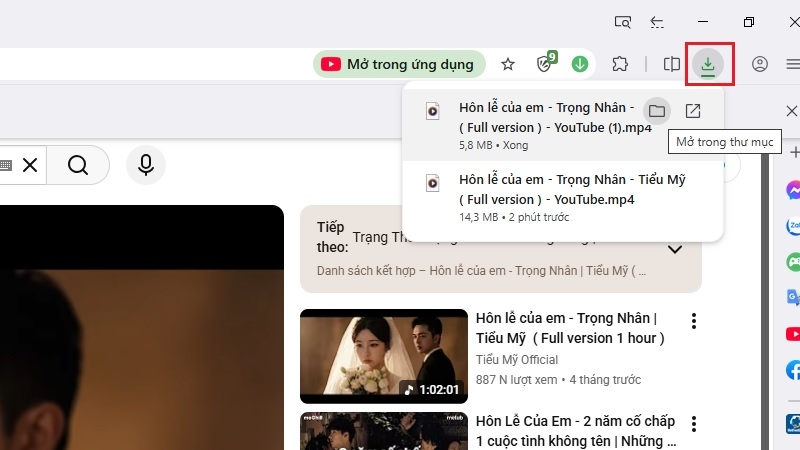Toggle the split view sidebar icon
800x450 pixels.
pos(671,64)
